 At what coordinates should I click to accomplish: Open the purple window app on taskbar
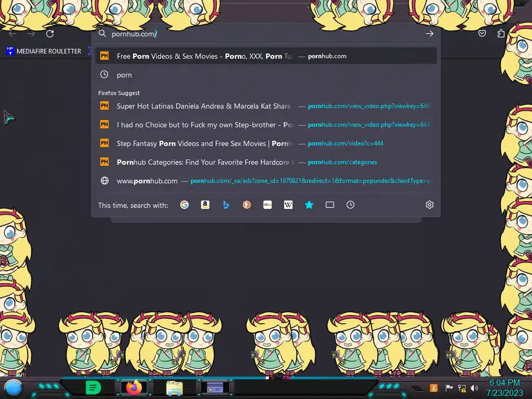tap(215, 388)
